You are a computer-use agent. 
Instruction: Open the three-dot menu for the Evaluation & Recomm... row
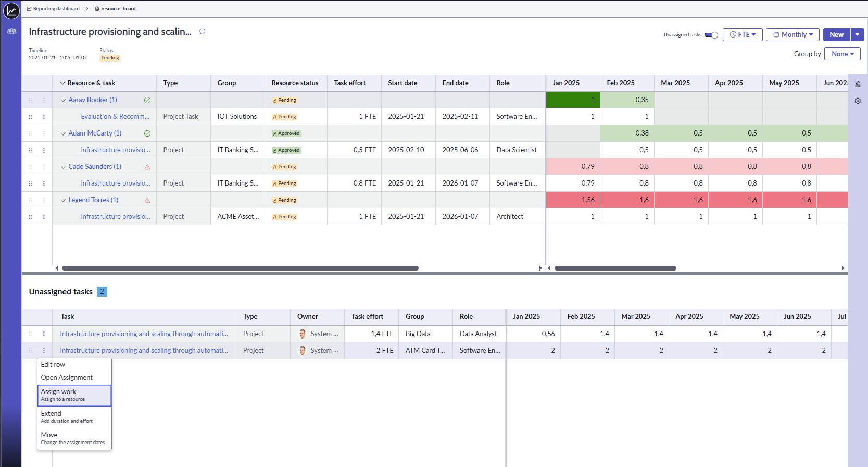[x=44, y=117]
